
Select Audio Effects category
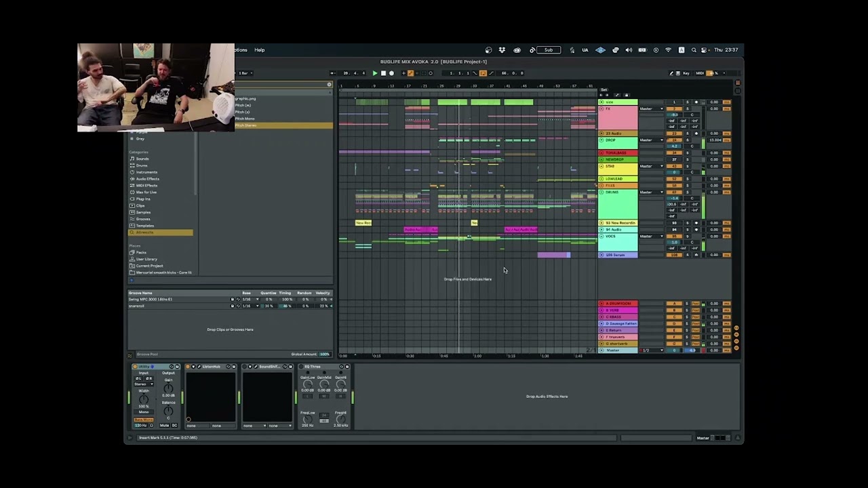(x=148, y=179)
